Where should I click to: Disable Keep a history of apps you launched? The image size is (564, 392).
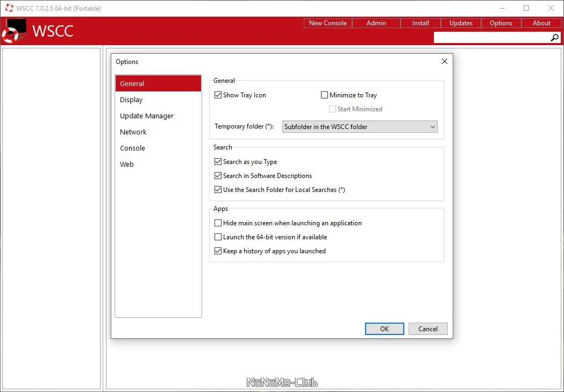(x=218, y=251)
